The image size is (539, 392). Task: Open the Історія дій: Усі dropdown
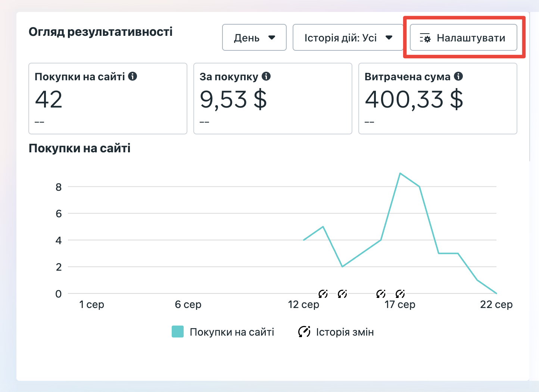pos(348,37)
